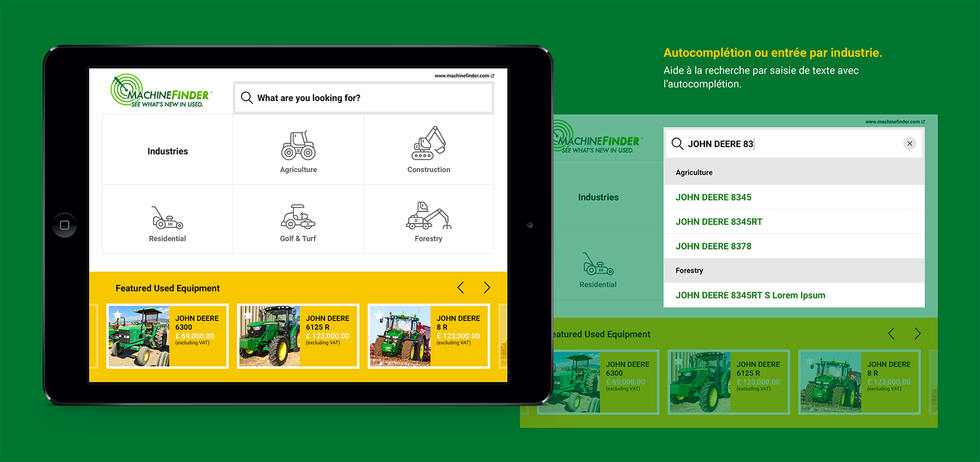The height and width of the screenshot is (462, 980).
Task: Pick JOHN DEERE 8345RT S Lorem Ipsum
Action: pos(794,295)
